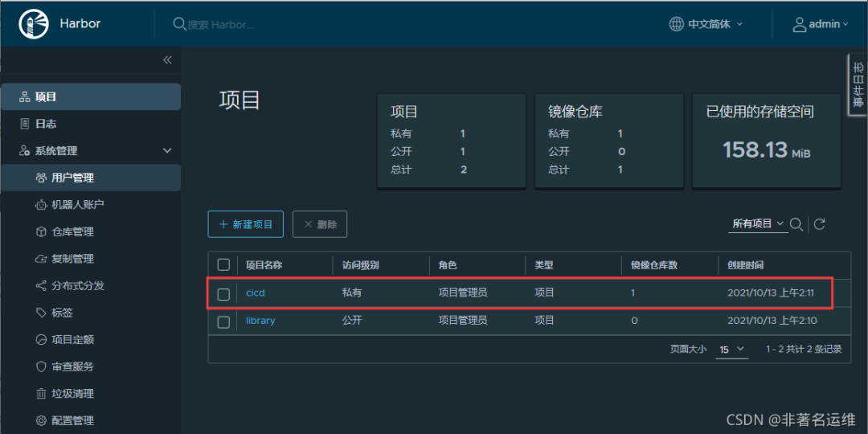The image size is (868, 434).
Task: Click the 项目 projects tree icon
Action: click(x=24, y=97)
